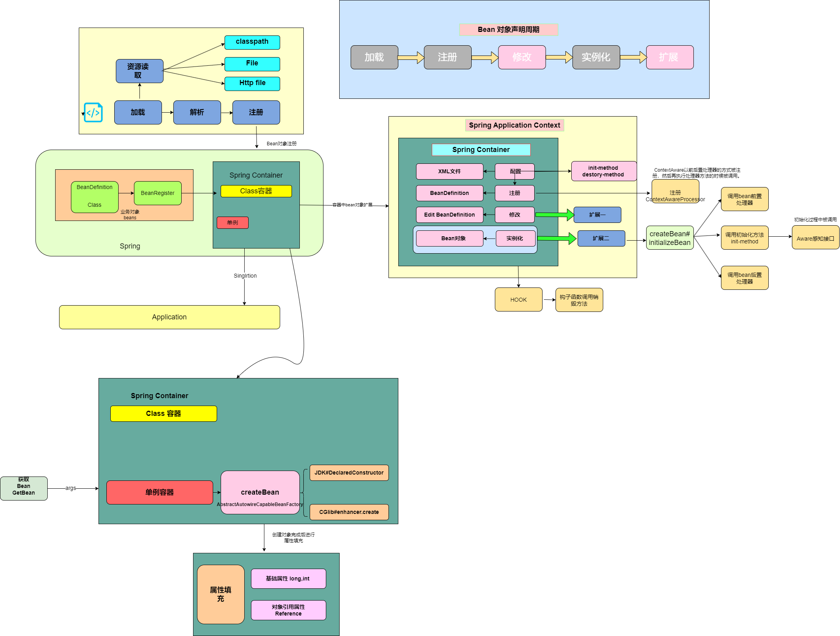Select the CGlib#enhancer.create box
Viewport: 840px width, 636px height.
pyautogui.click(x=349, y=512)
